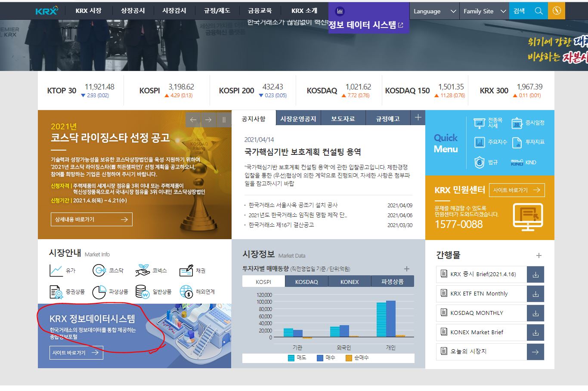Download KRX ETF ETN Monthly

pyautogui.click(x=535, y=294)
